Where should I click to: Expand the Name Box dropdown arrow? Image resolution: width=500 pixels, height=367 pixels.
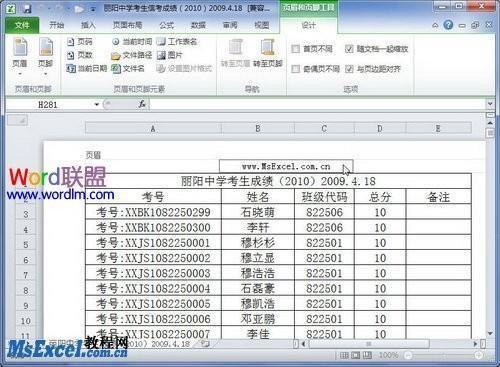(x=97, y=105)
